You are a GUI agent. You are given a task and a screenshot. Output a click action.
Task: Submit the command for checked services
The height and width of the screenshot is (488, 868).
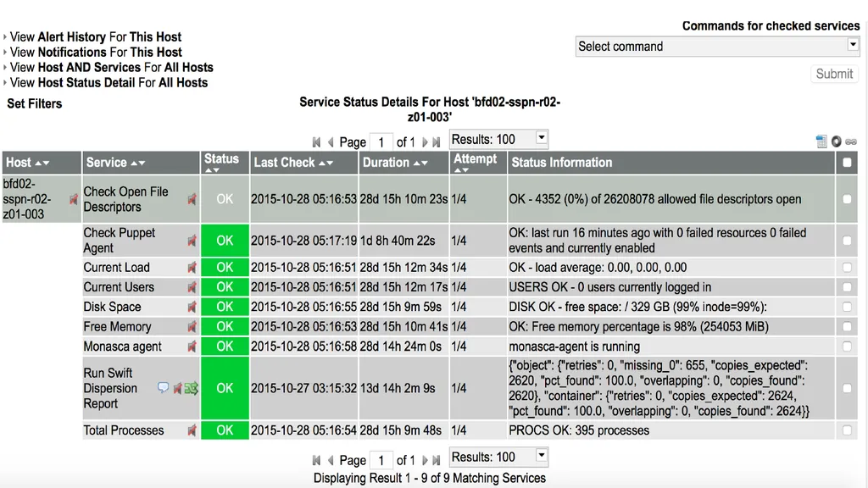[x=834, y=75]
